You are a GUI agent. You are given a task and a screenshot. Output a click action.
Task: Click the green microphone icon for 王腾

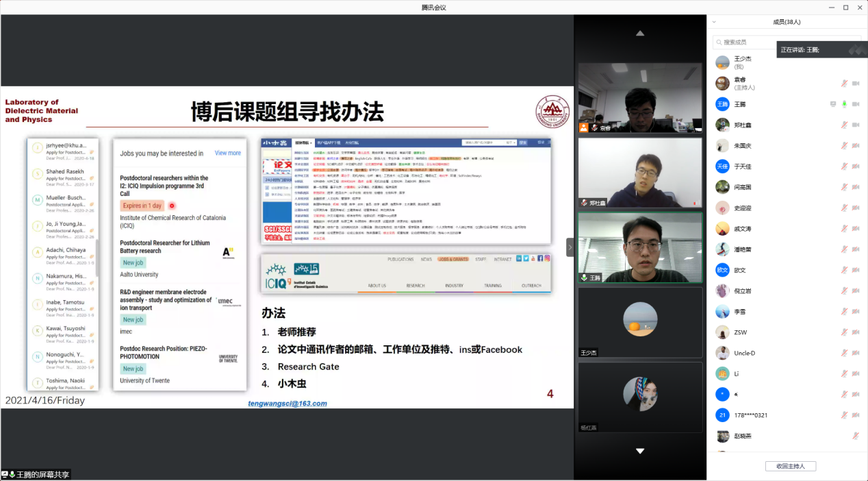click(x=844, y=104)
